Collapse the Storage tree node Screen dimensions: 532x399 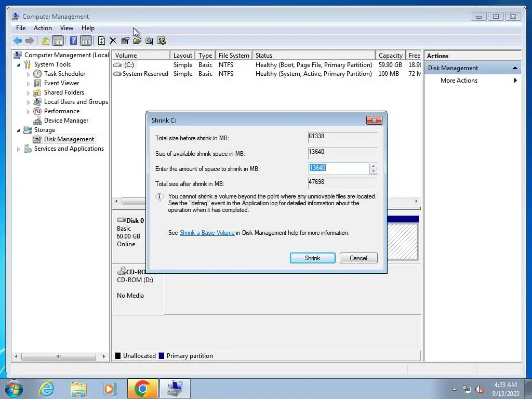click(18, 130)
